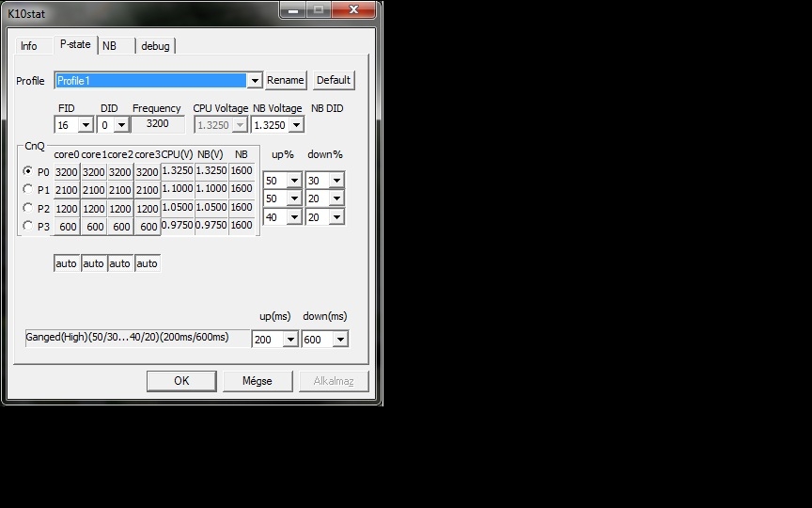Click core3 P3 frequency cell 600
Screen dimensions: 812x508
pyautogui.click(x=148, y=227)
